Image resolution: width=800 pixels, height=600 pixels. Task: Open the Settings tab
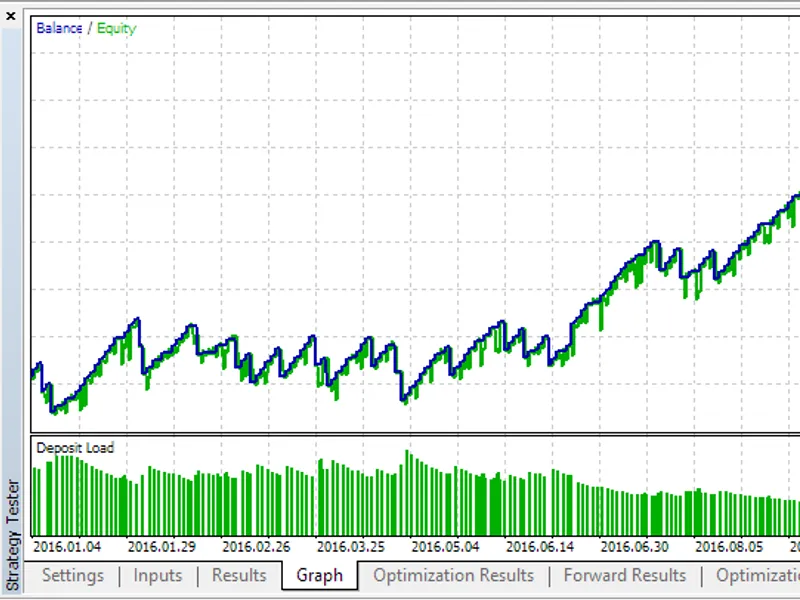click(73, 576)
